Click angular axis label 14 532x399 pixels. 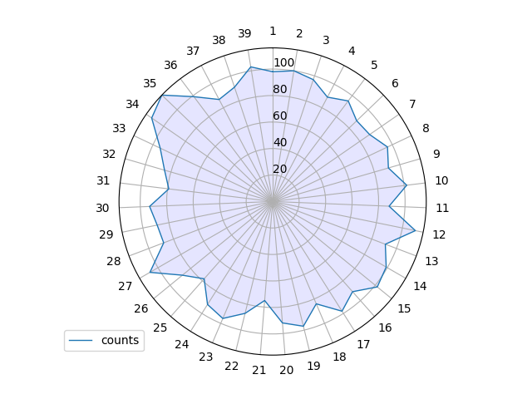pos(420,286)
